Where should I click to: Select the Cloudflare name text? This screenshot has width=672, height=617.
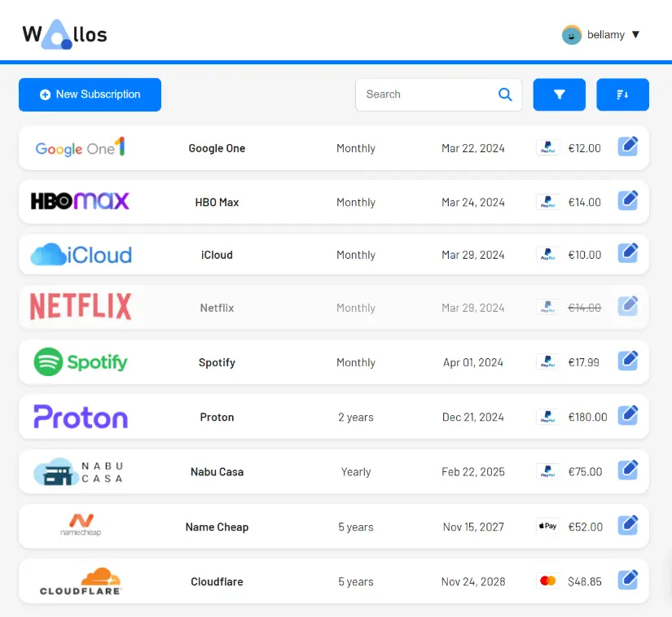(x=217, y=582)
